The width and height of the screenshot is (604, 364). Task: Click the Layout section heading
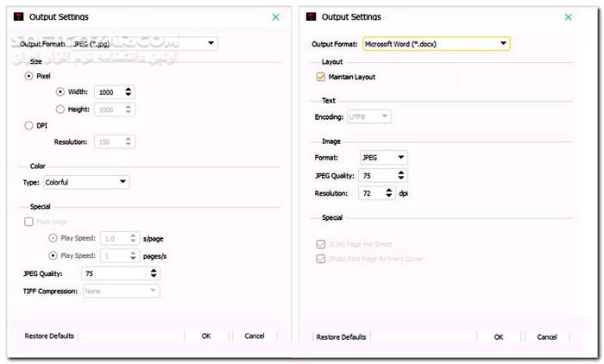tap(332, 61)
